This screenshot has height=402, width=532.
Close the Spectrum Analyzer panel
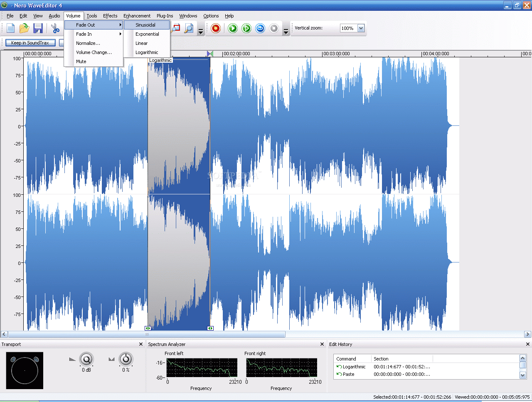(322, 344)
